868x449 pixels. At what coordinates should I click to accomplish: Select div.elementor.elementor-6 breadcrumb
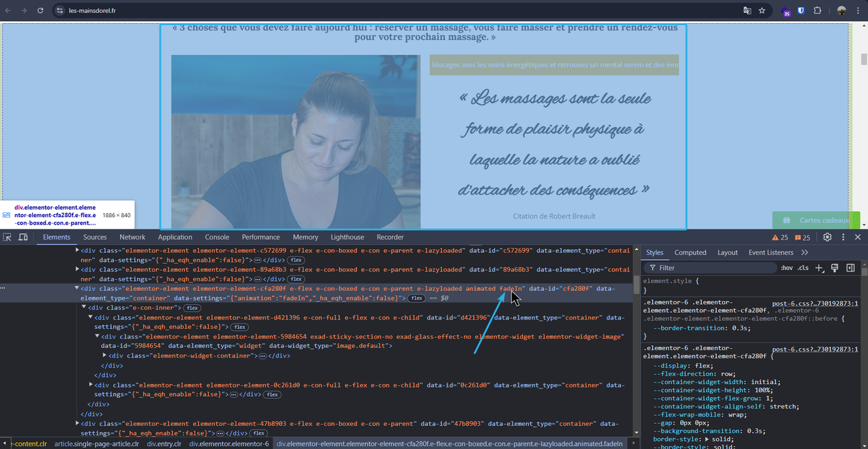pyautogui.click(x=229, y=444)
